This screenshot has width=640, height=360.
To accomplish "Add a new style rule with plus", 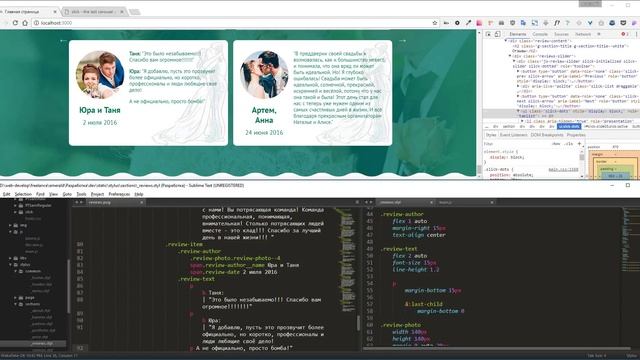I will [579, 144].
